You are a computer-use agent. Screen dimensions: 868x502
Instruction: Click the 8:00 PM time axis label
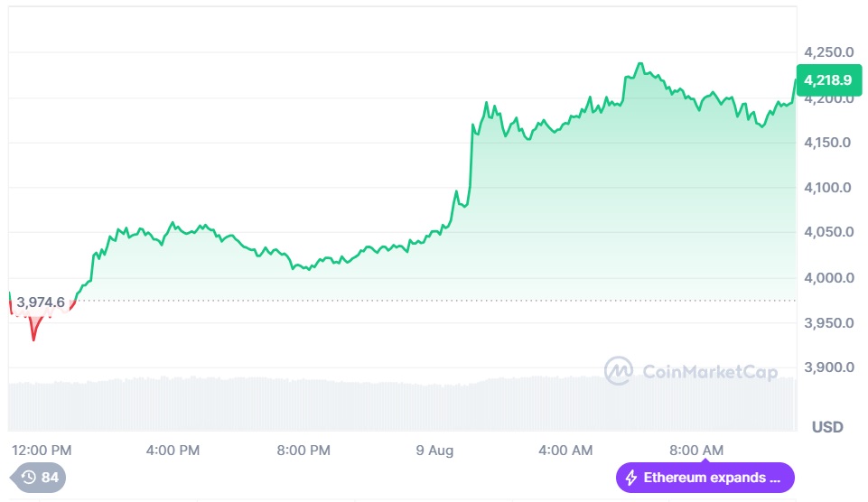coord(303,450)
